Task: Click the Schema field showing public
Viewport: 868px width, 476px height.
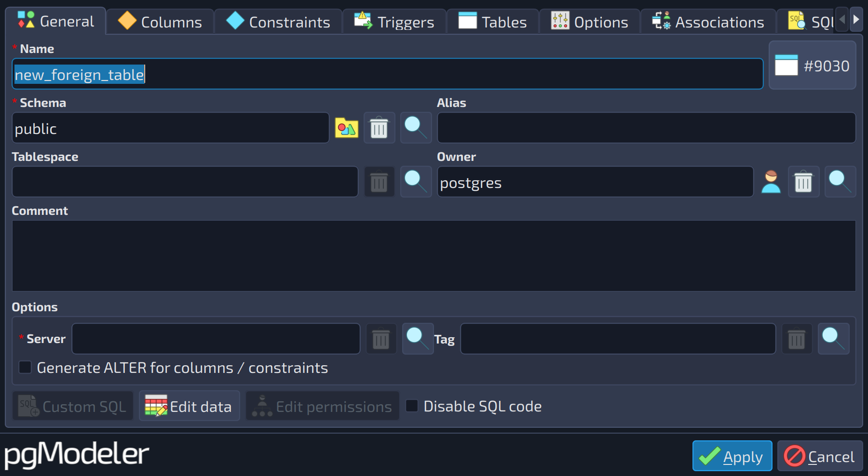Action: coord(170,128)
